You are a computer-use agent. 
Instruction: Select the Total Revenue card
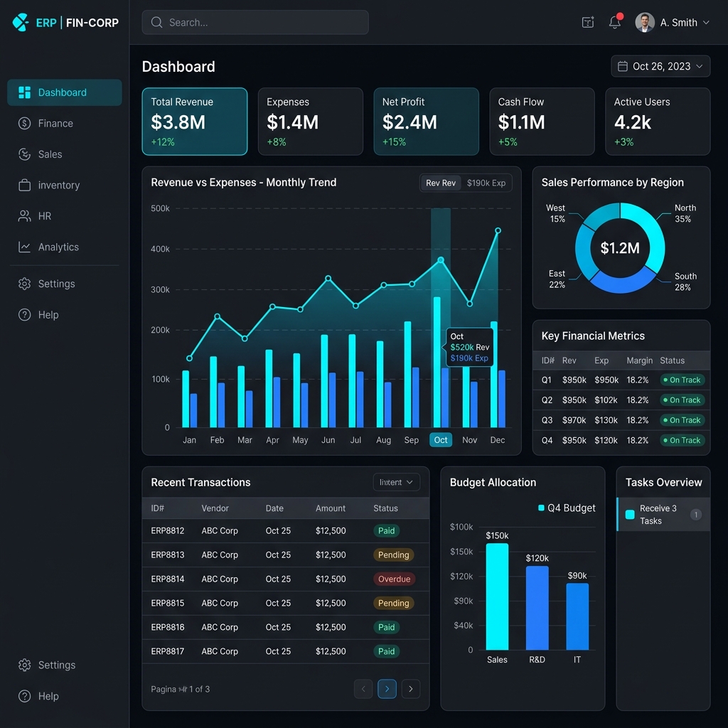[195, 122]
